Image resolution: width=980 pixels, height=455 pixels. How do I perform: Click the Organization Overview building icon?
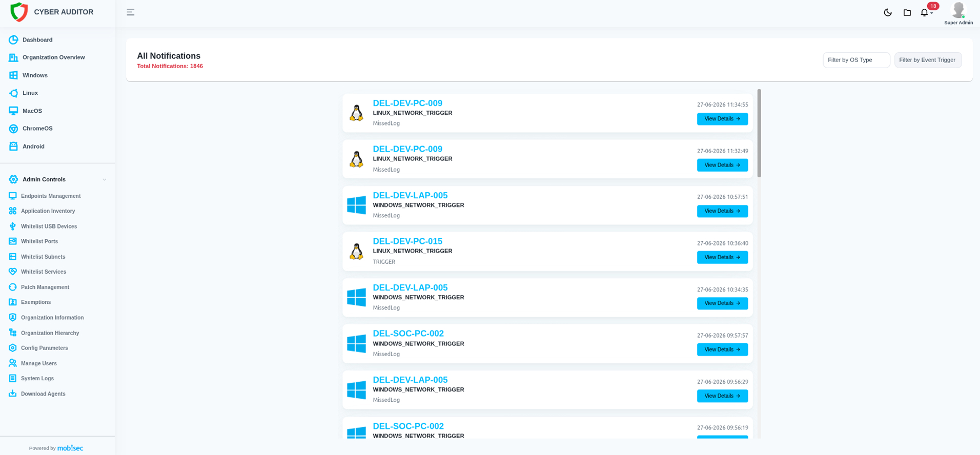[x=13, y=57]
